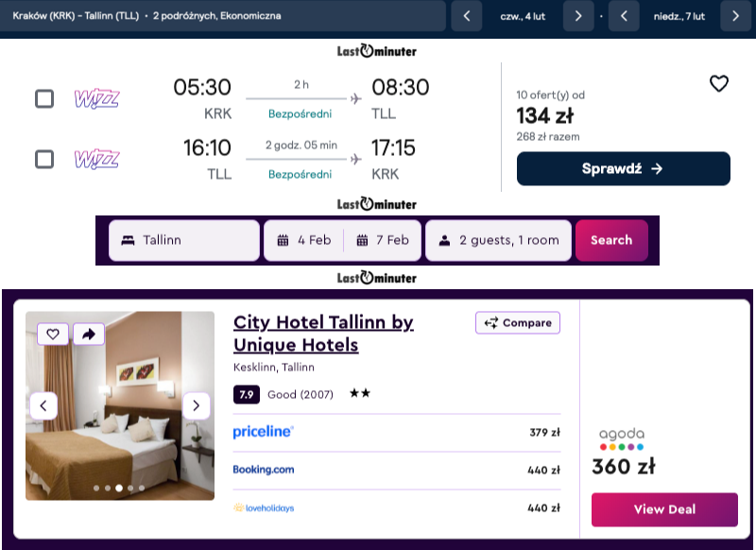756x550 pixels.
Task: Open the 7 Feb check-out date picker
Action: tap(382, 240)
